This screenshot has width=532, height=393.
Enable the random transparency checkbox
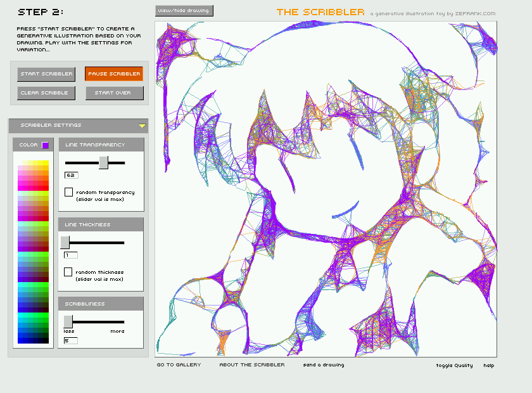click(x=68, y=192)
